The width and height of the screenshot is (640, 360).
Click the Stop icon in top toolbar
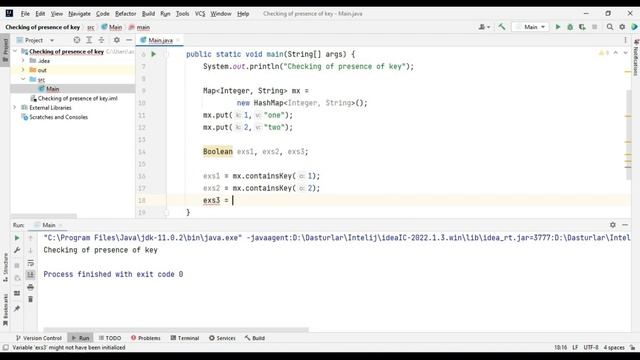coord(595,27)
